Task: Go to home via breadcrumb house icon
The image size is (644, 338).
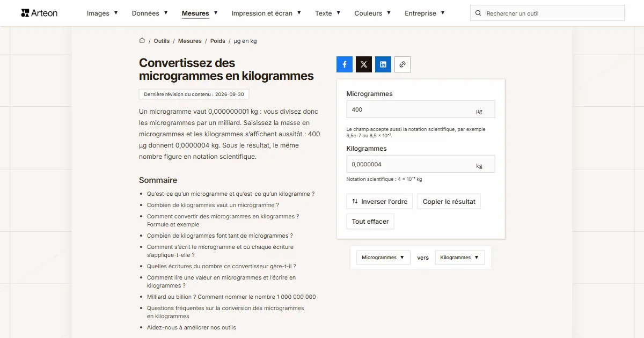Action: pyautogui.click(x=142, y=41)
